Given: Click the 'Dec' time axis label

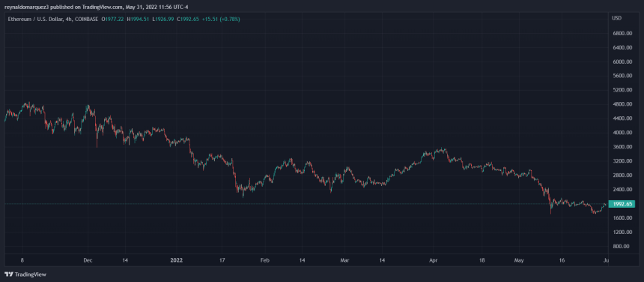Looking at the screenshot, I should pos(88,260).
